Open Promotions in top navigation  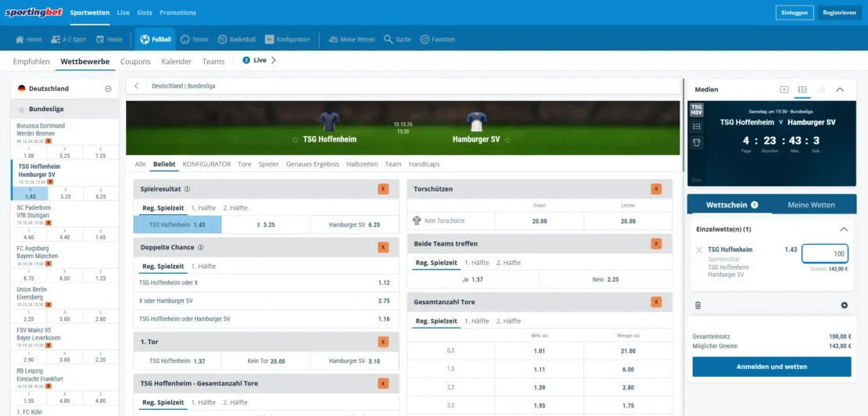point(178,13)
